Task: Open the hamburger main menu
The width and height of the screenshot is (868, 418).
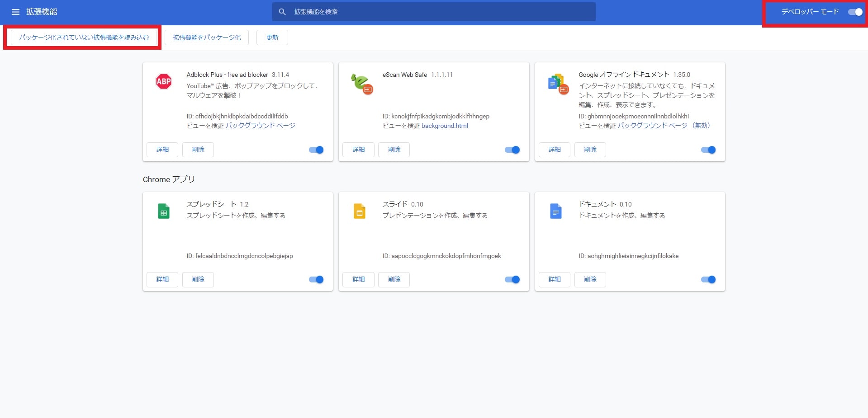Action: click(15, 12)
